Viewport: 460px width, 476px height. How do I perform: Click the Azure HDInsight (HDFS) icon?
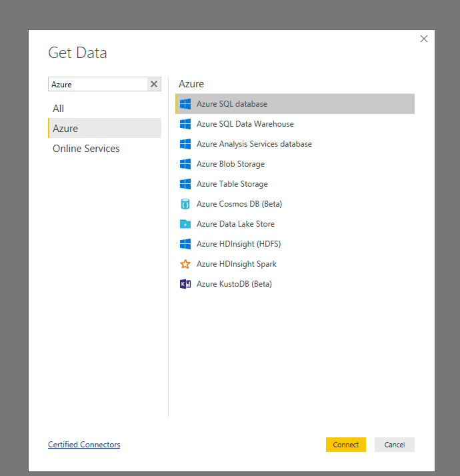(x=185, y=244)
